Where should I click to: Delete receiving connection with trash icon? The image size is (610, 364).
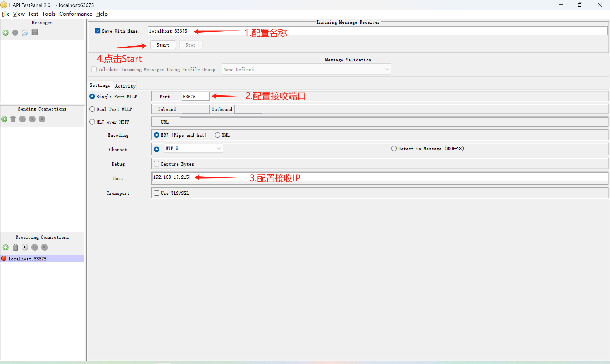[15, 248]
